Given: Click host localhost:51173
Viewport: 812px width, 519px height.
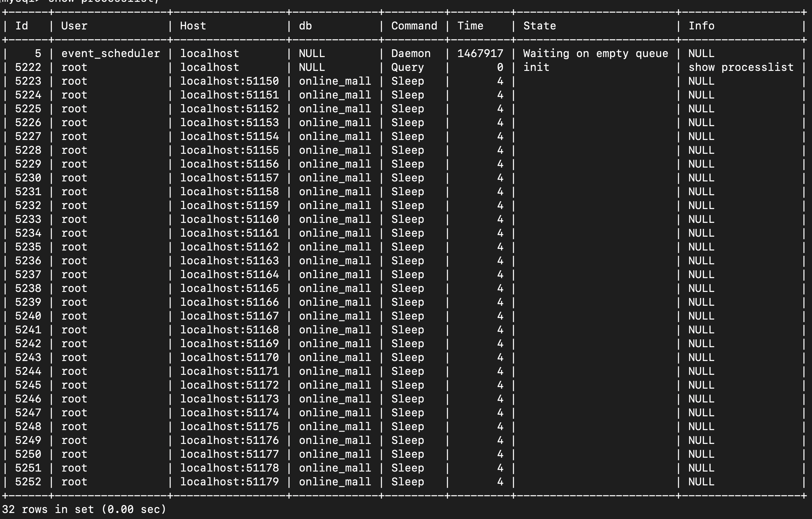Looking at the screenshot, I should [229, 399].
